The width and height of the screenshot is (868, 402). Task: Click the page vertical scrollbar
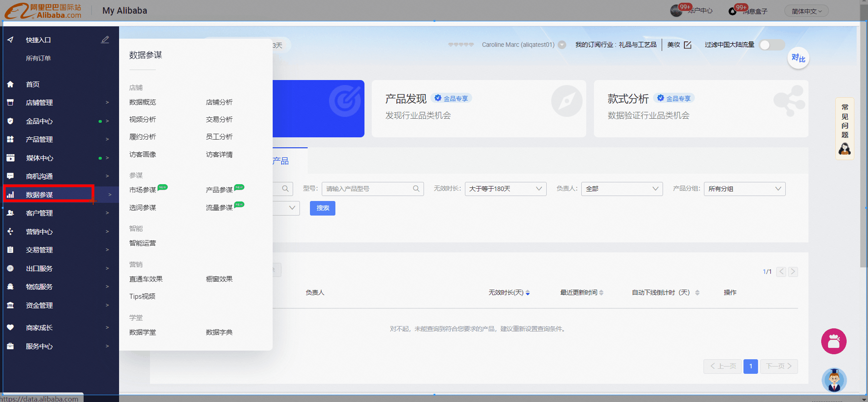point(863,136)
